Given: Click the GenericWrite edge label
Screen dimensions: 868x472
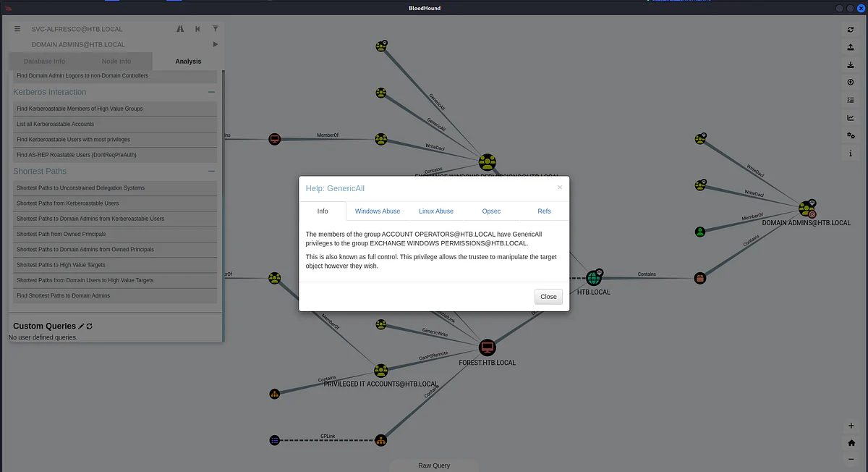Looking at the screenshot, I should pyautogui.click(x=434, y=333).
